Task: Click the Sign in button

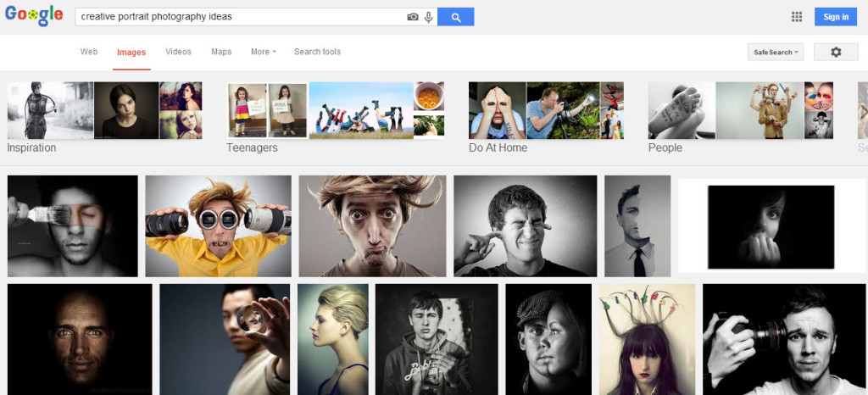Action: click(835, 17)
